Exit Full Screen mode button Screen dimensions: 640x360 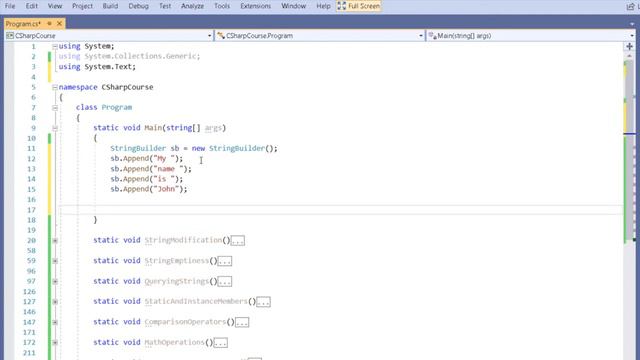(x=359, y=6)
